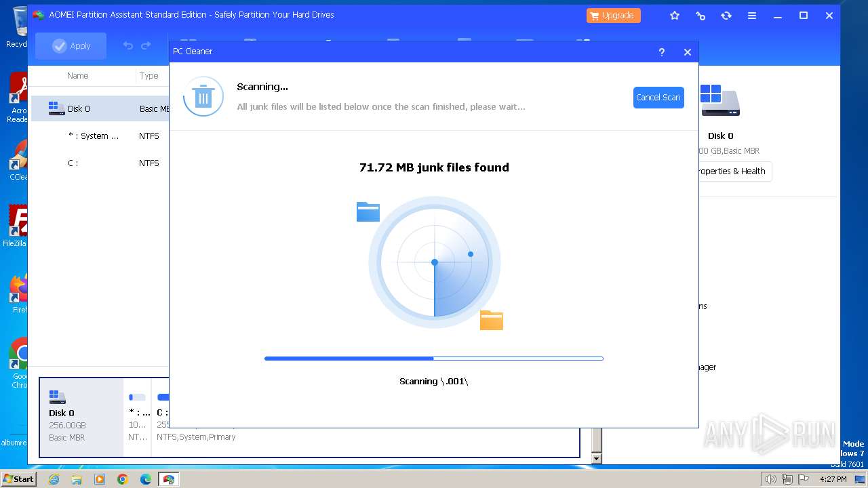Viewport: 868px width, 488px height.
Task: Click the scan progress bar
Action: click(x=434, y=359)
